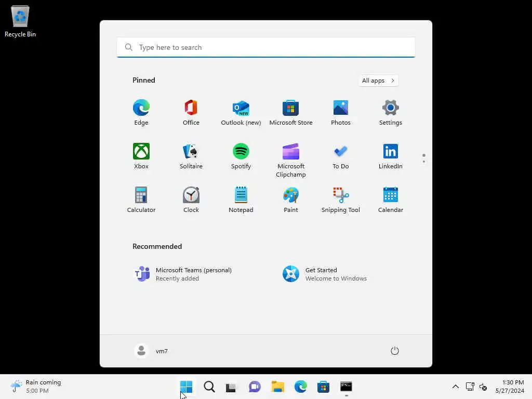This screenshot has height=399, width=532.
Task: Open Microsoft Store pinned tile
Action: (x=291, y=113)
